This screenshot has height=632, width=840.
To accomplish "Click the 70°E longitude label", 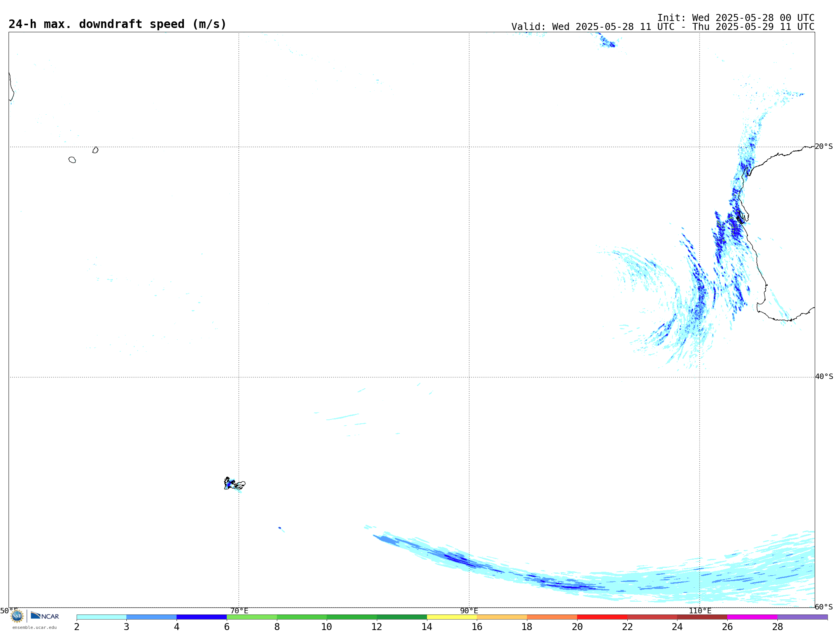I will click(x=239, y=611).
